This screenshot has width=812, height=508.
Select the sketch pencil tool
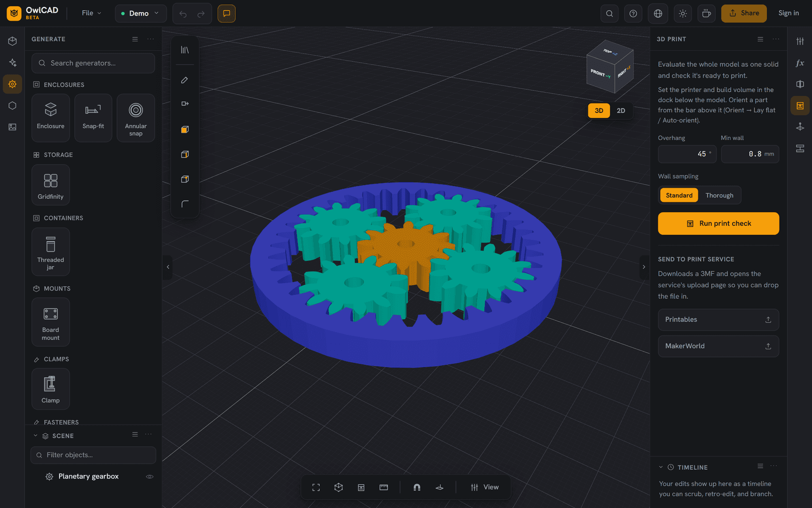(x=185, y=80)
